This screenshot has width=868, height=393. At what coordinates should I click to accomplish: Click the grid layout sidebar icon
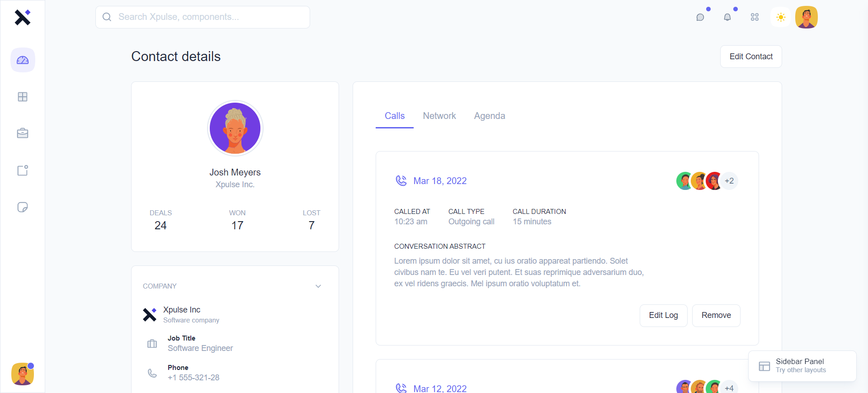[x=23, y=97]
